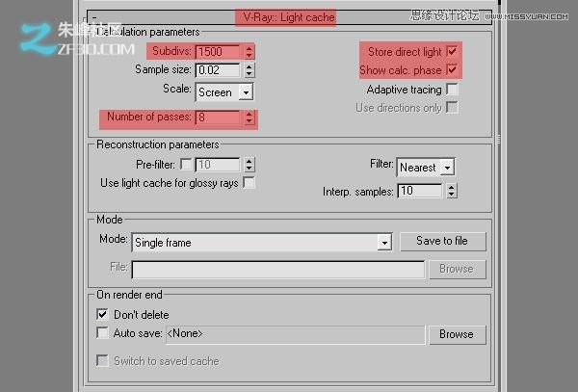
Task: Uncheck the Don't delete checkbox
Action: coord(103,314)
